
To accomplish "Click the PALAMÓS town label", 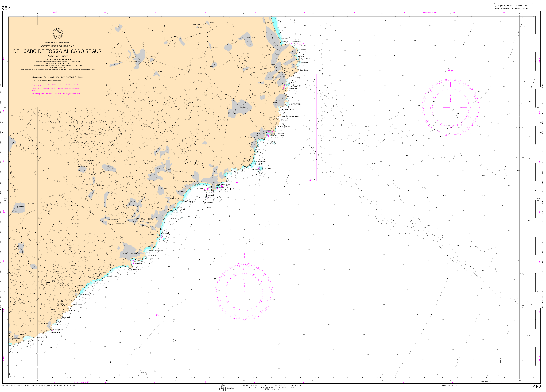I will point(214,182).
